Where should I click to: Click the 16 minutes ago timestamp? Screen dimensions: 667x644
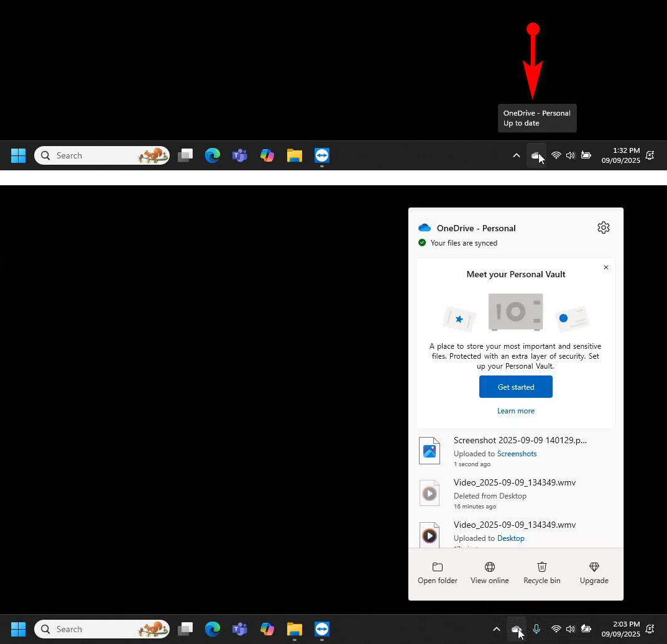coord(475,506)
